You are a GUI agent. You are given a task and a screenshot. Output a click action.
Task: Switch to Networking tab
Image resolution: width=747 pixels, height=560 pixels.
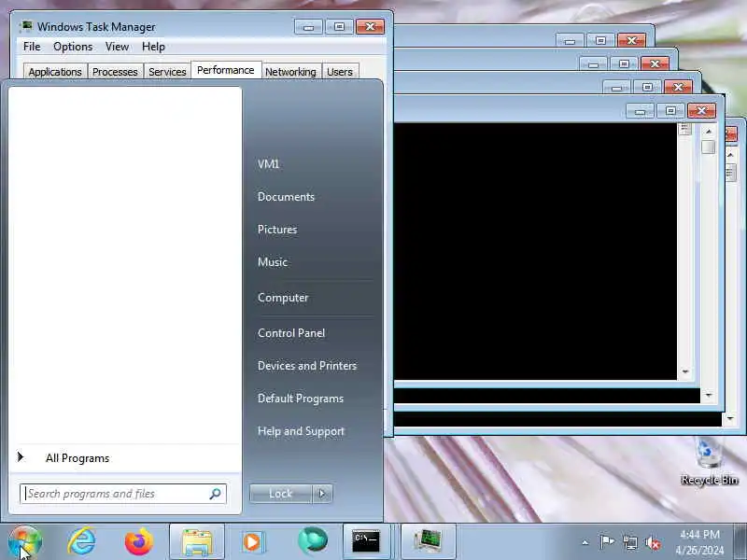click(x=290, y=72)
